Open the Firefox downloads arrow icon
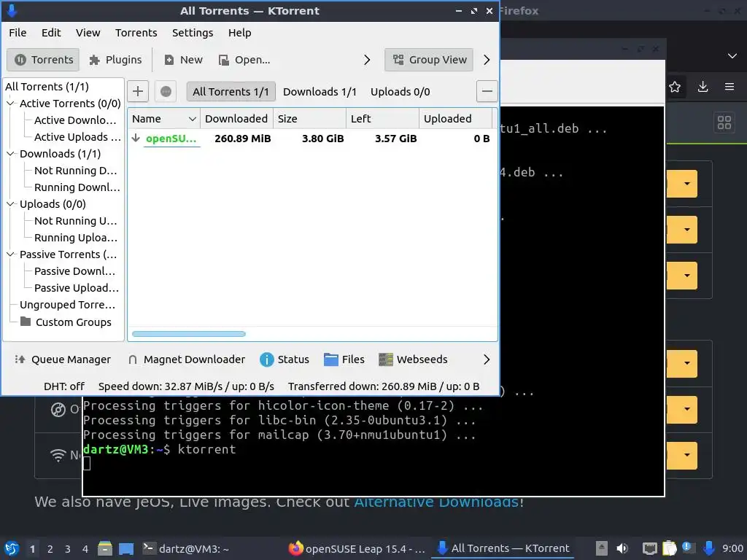747x560 pixels. (x=703, y=87)
